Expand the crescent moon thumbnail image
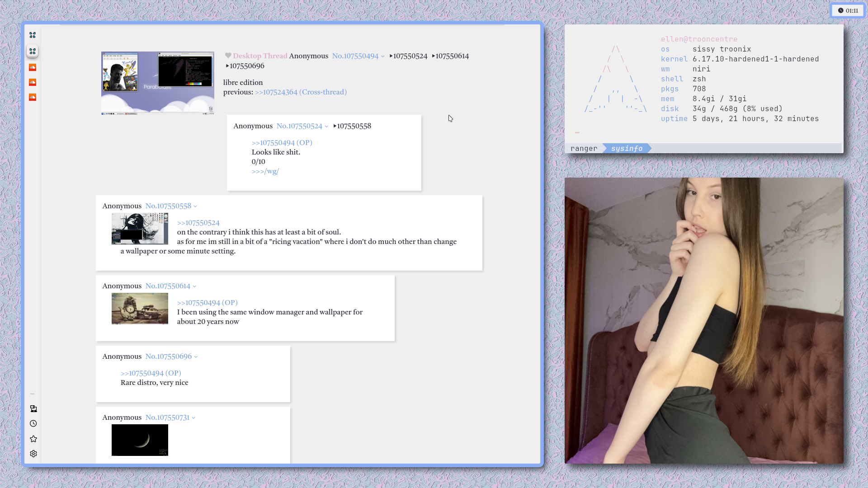The height and width of the screenshot is (488, 868). click(140, 440)
